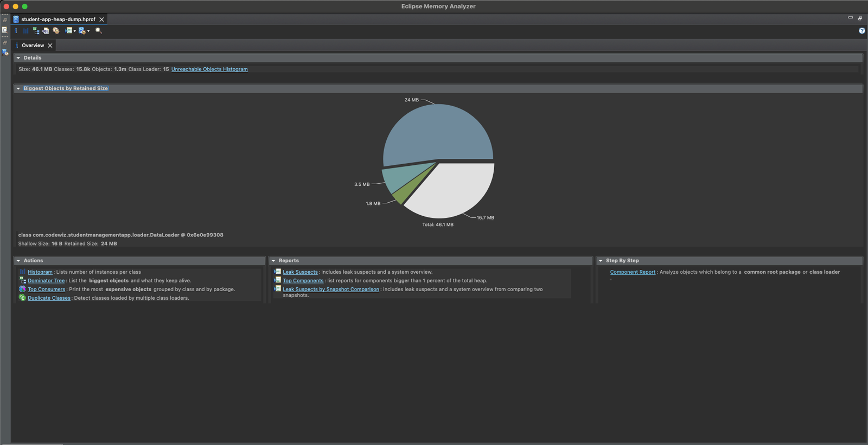Click the Find Object by Address magnifier
Viewport: 868px width, 445px height.
click(98, 31)
